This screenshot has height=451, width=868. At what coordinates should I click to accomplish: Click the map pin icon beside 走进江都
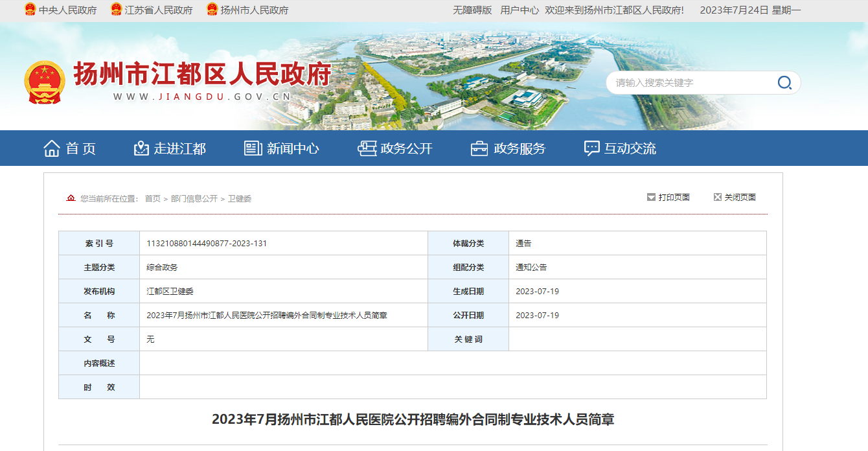click(141, 148)
